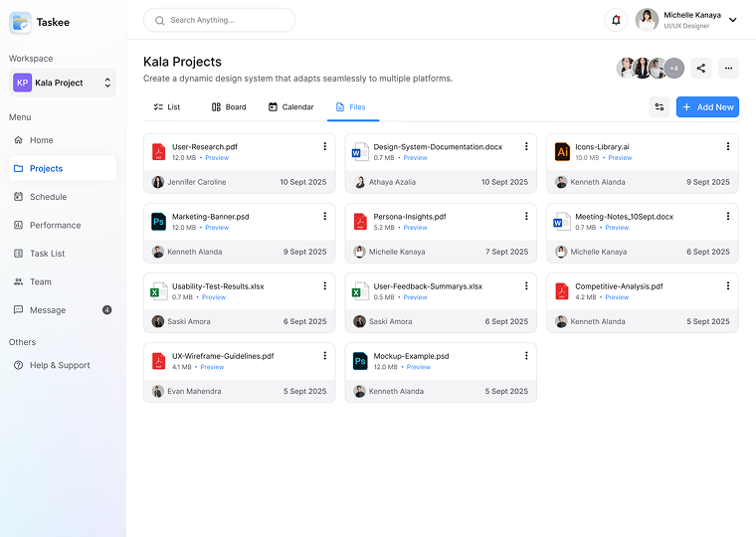Click the share project icon
The image size is (756, 537).
pyautogui.click(x=701, y=68)
